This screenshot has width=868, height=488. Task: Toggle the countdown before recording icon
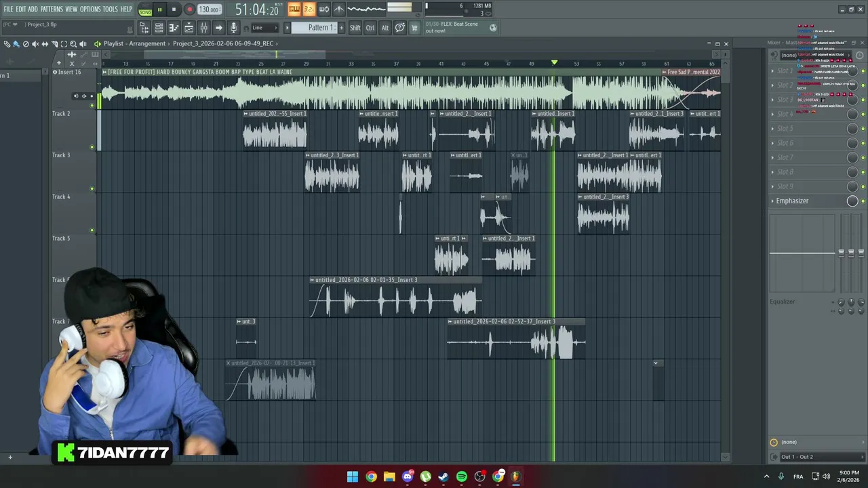(x=309, y=9)
